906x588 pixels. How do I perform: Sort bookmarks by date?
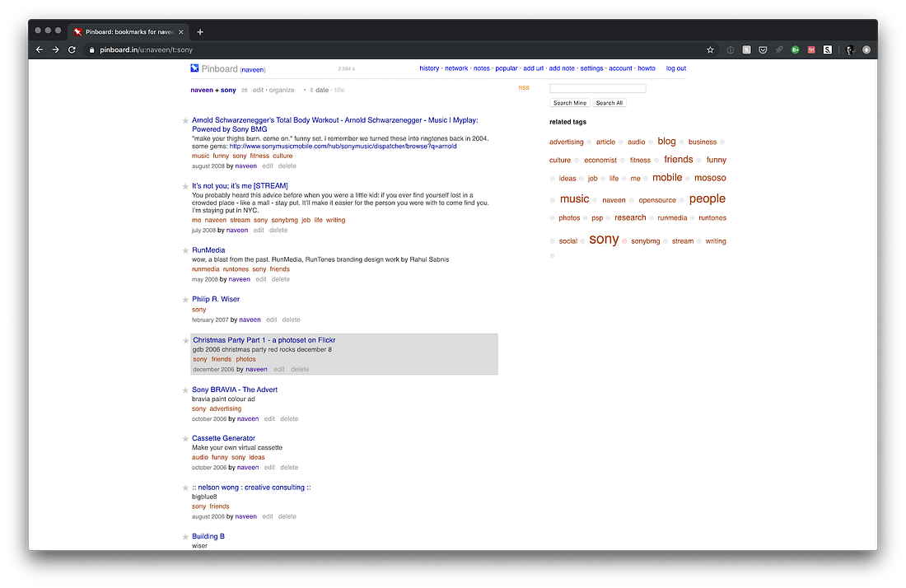point(322,90)
